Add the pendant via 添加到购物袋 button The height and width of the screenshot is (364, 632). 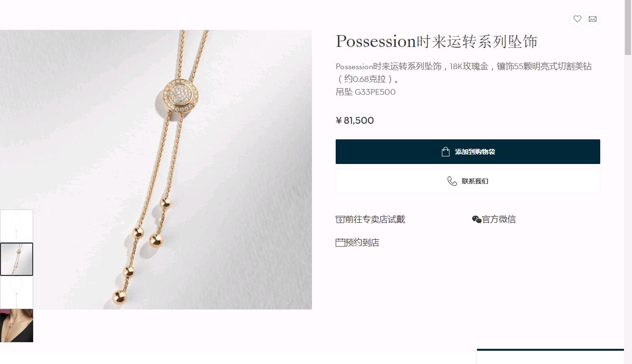click(468, 152)
